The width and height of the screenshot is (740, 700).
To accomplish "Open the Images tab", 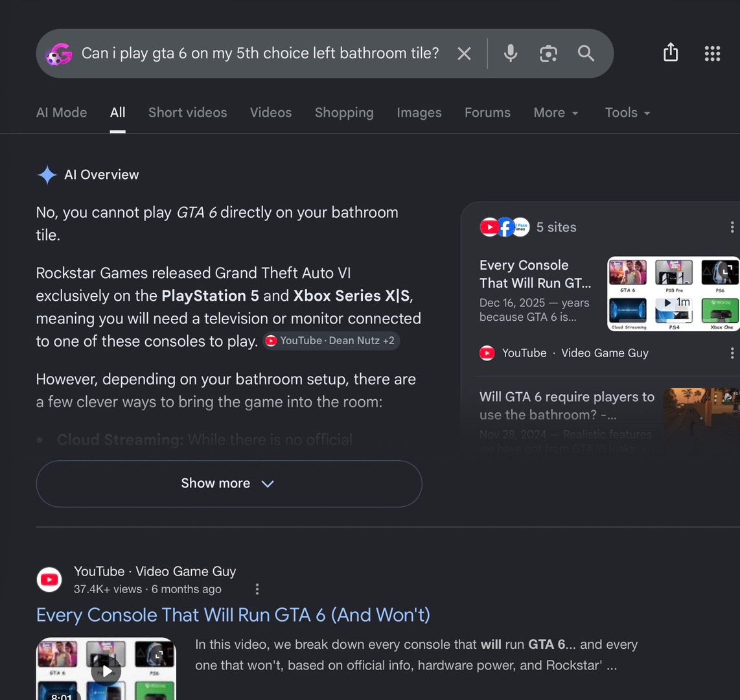I will coord(419,112).
